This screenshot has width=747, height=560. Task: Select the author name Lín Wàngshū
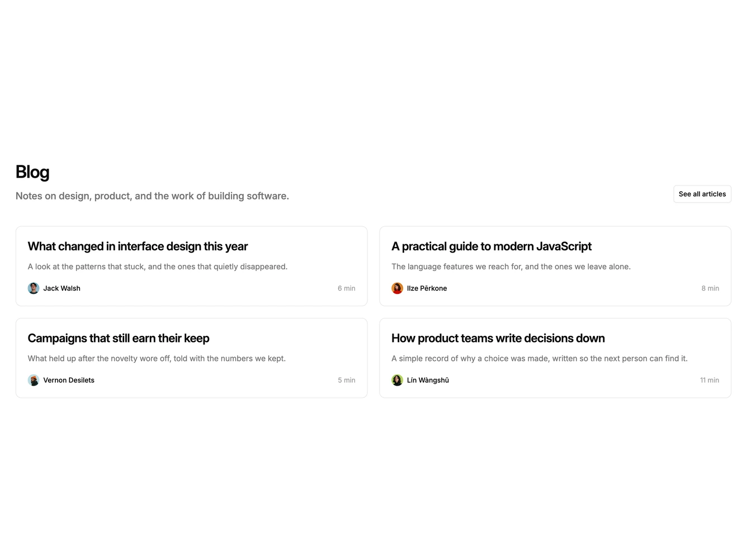point(428,380)
